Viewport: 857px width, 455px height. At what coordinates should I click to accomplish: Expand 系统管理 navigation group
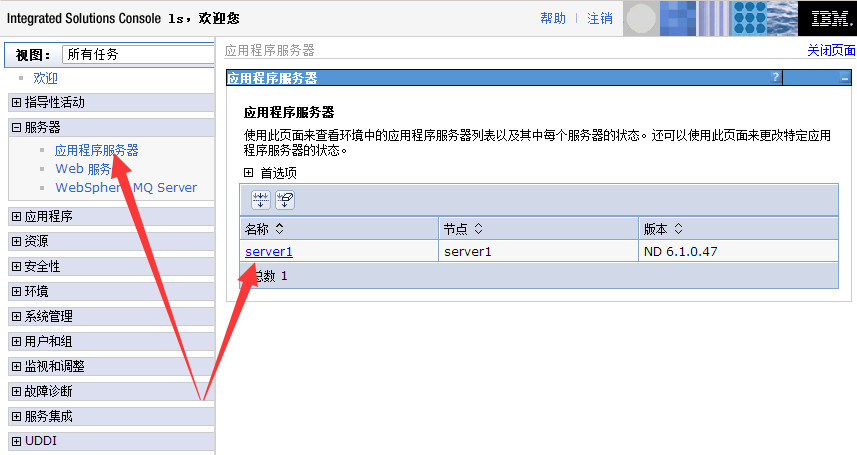click(x=16, y=316)
